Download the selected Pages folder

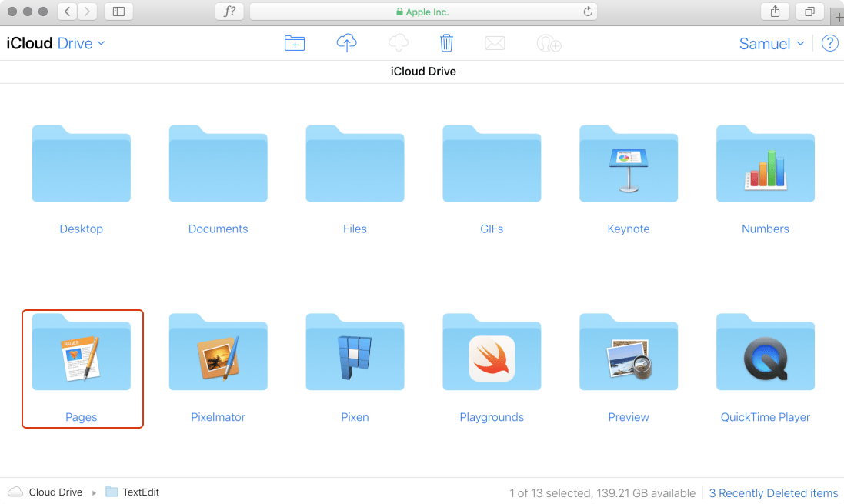(x=398, y=43)
